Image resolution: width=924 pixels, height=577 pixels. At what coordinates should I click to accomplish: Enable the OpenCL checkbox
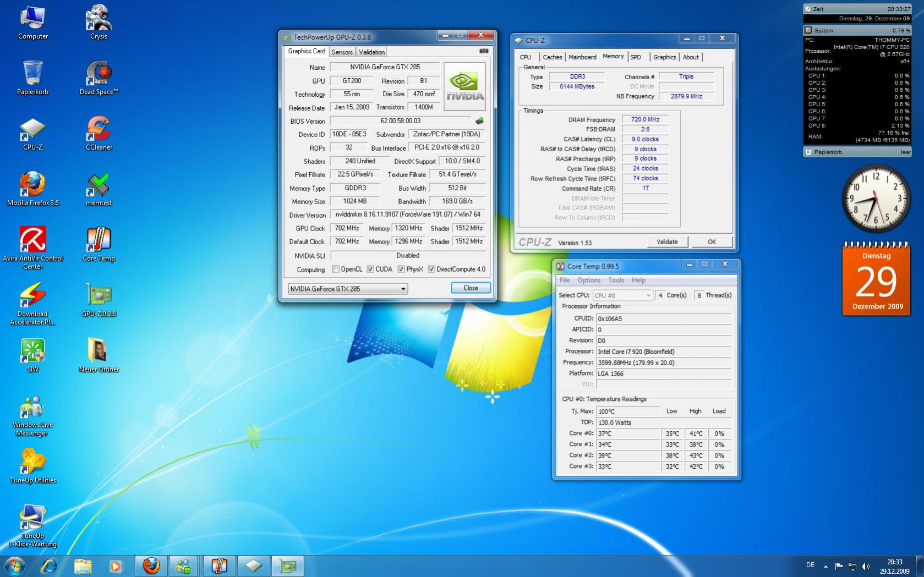click(x=336, y=270)
